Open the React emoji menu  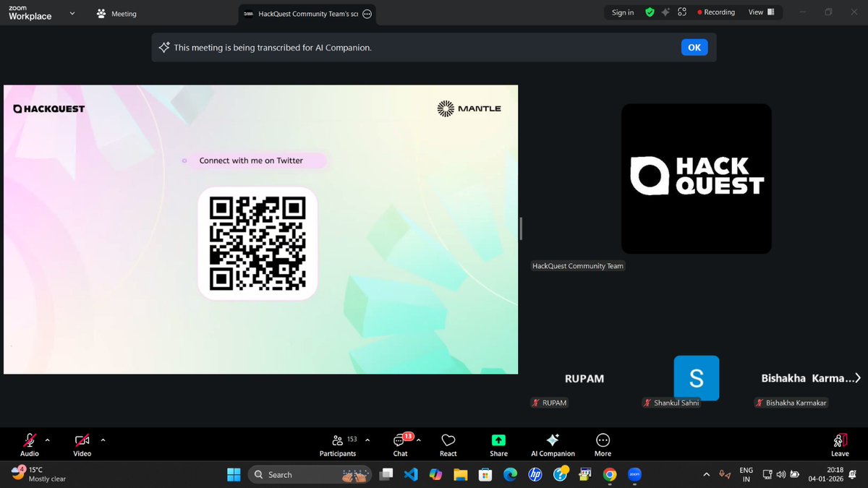[448, 445]
